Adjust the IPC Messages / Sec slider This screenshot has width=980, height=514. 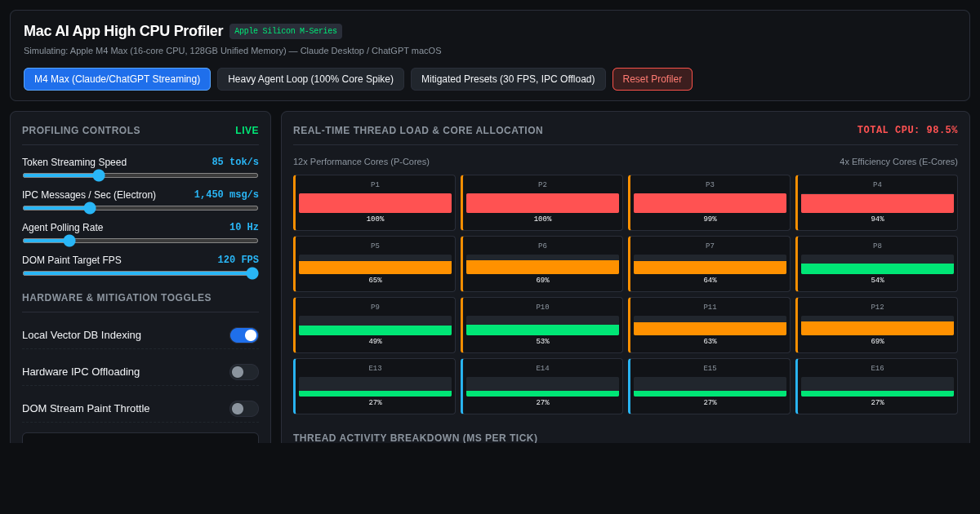click(x=140, y=208)
